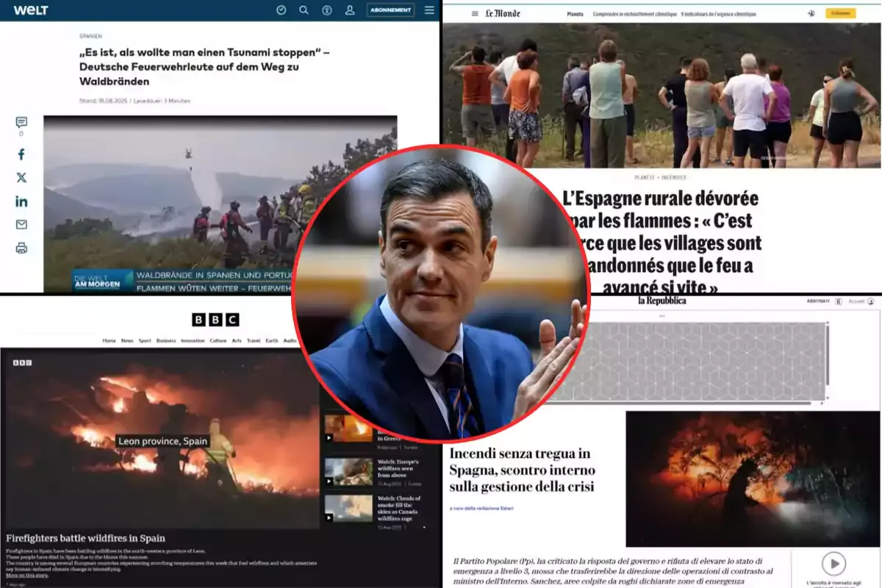
Task: Select the search icon in the Welt header
Action: pyautogui.click(x=303, y=10)
